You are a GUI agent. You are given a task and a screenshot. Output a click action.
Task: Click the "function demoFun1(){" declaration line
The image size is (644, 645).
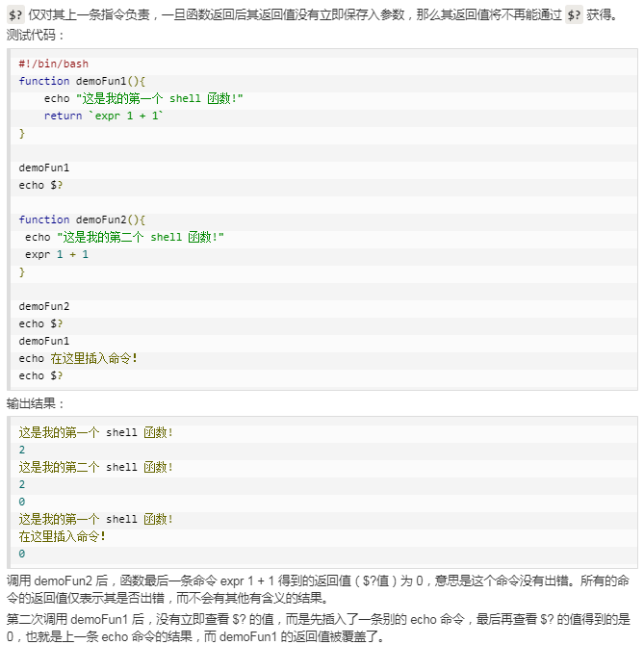[82, 81]
